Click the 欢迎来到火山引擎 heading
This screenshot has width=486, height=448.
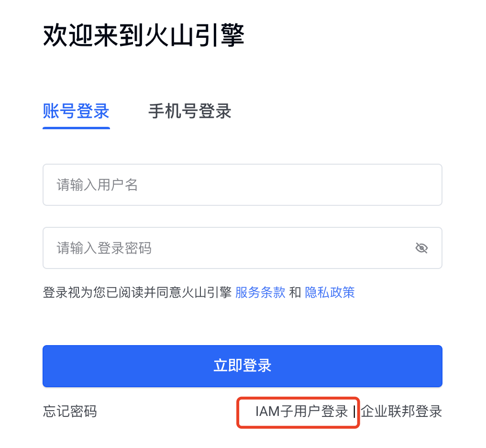[144, 36]
